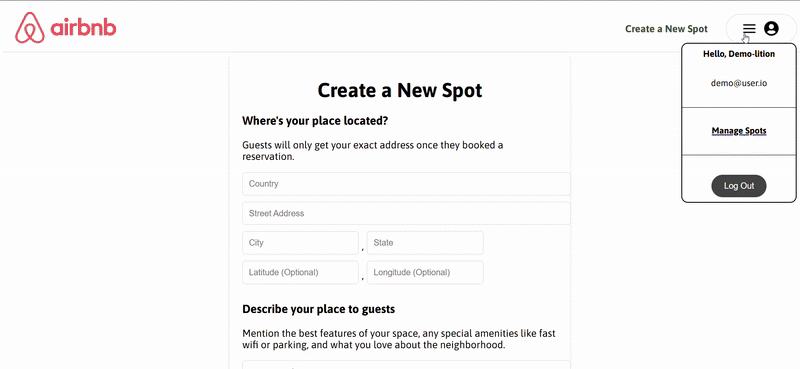Click the Log Out button

pos(739,186)
